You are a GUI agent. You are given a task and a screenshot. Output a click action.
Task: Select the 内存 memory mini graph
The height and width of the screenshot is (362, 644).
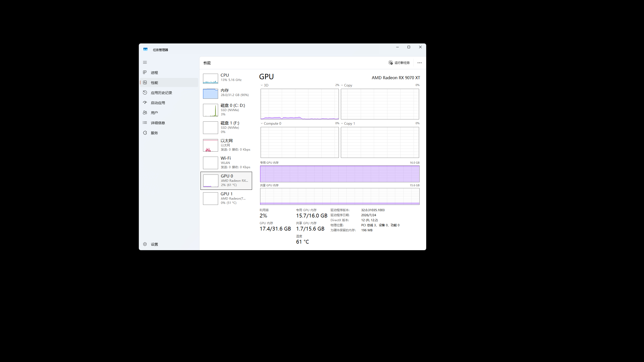point(211,94)
